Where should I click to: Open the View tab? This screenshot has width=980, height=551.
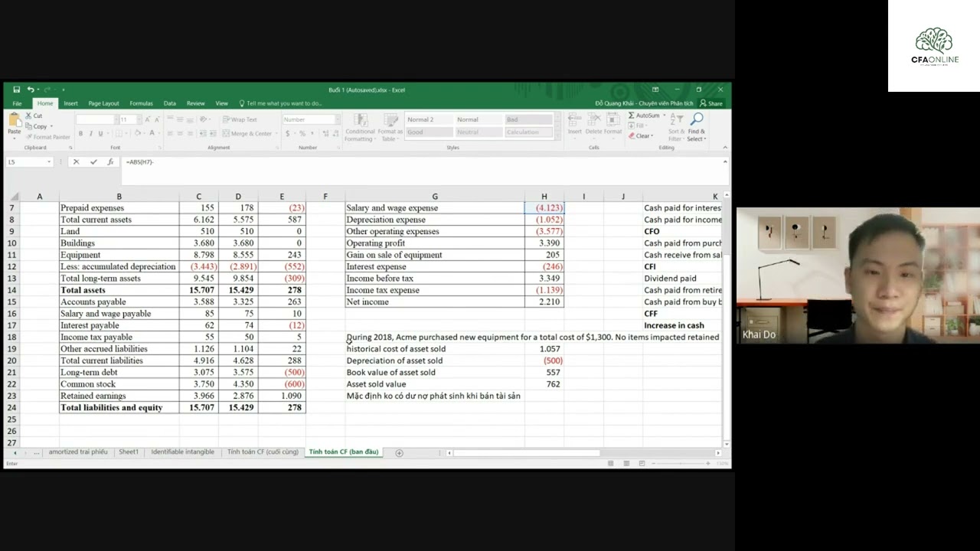[221, 103]
